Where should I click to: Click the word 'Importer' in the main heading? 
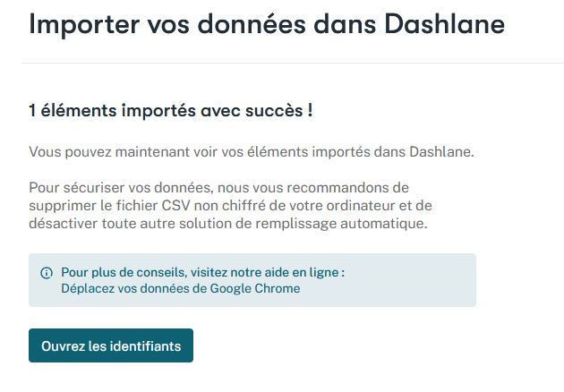[84, 24]
